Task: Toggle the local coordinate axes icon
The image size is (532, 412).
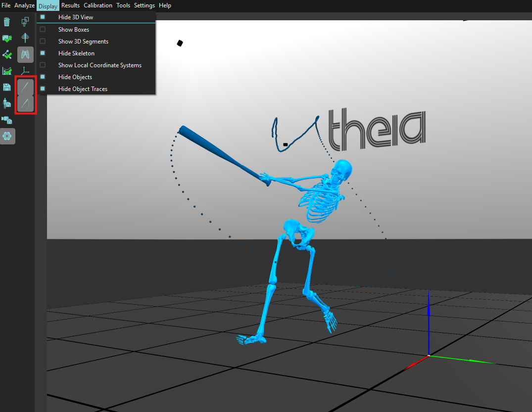Action: pyautogui.click(x=25, y=71)
